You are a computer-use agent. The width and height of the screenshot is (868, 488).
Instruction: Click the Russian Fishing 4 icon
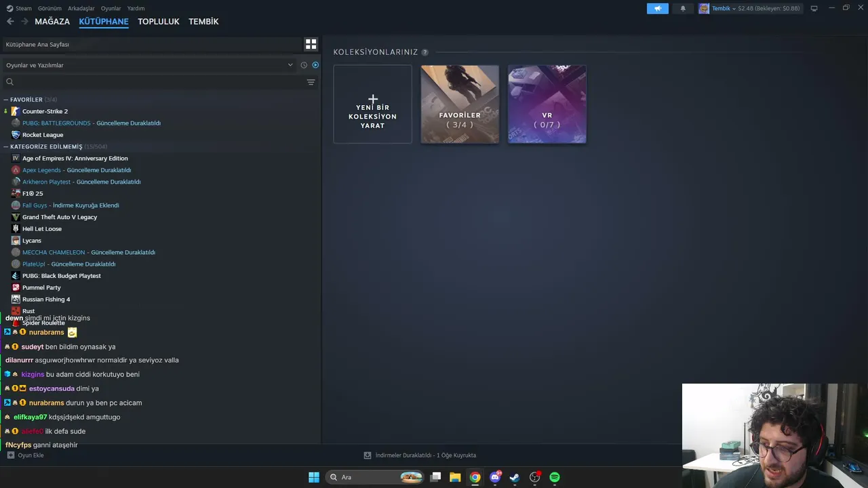pyautogui.click(x=16, y=299)
